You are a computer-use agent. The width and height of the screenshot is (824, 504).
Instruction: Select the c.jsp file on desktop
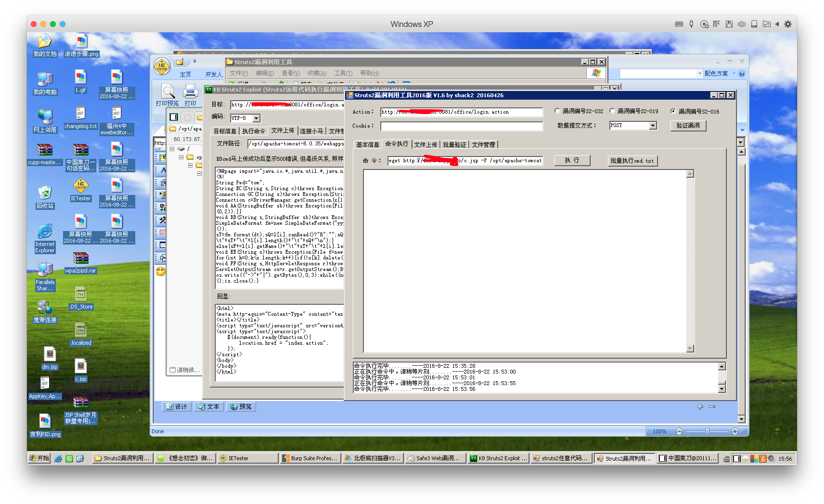coord(80,371)
